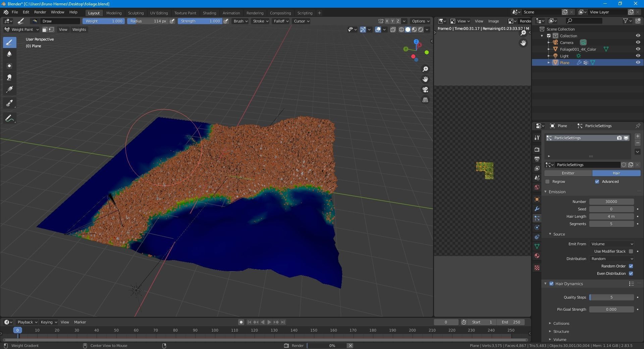Screen dimensions: 644x349
Task: Toggle the camera view icon in the viewport
Action: 425,90
